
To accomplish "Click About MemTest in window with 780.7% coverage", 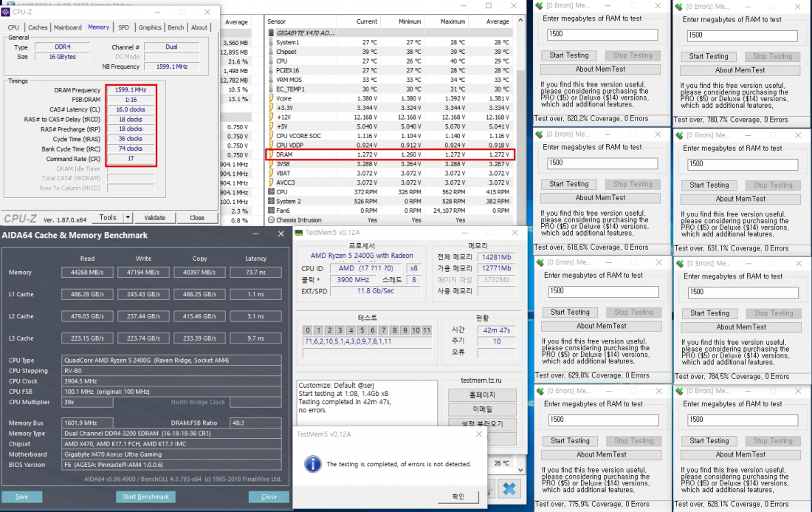I will (x=740, y=70).
